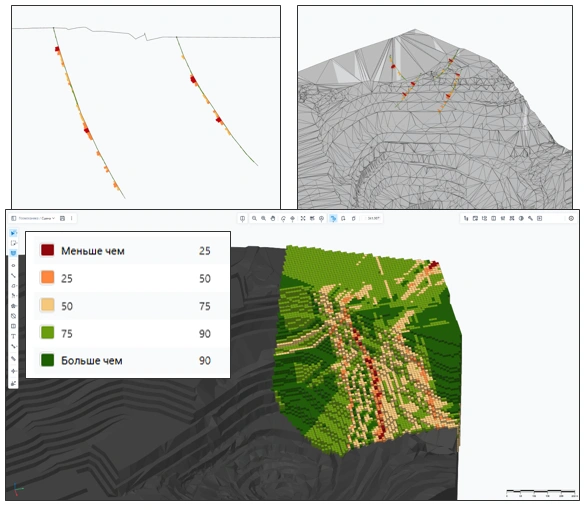This screenshot has height=510, width=584.
Task: Click the dark red 'Меньше чем 25' swatch
Action: (47, 250)
